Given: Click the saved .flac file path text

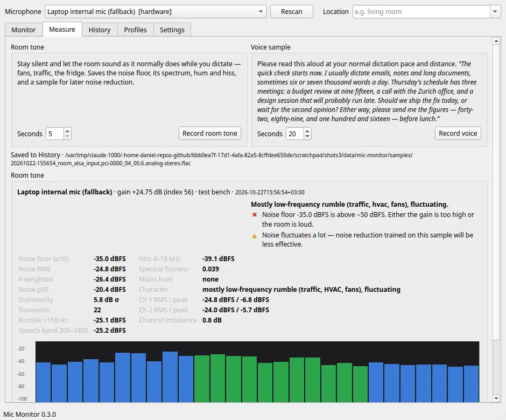Looking at the screenshot, I should [212, 159].
